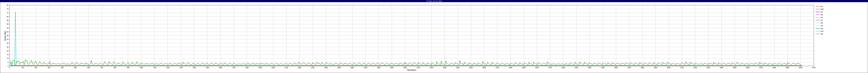Click the 'Time (secs.)' x-axis label
Image resolution: width=868 pixels, height=73 pixels.
pos(411,70)
